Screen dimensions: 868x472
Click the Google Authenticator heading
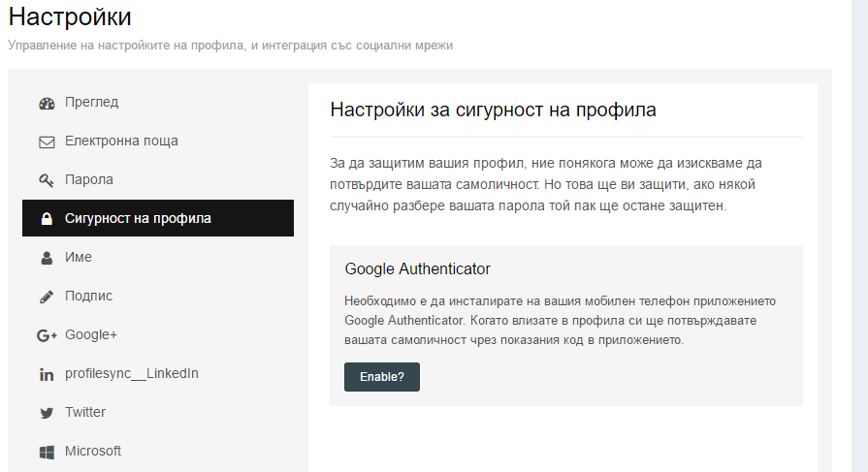(x=417, y=268)
